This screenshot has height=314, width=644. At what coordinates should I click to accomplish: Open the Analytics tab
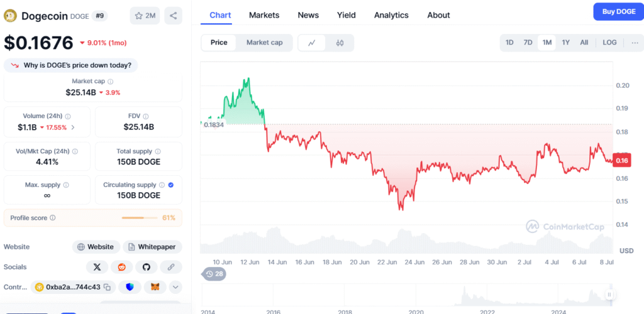pyautogui.click(x=391, y=15)
